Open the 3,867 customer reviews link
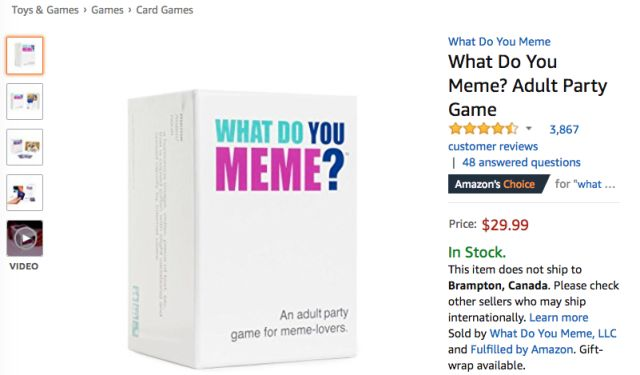This screenshot has width=640, height=375. click(x=513, y=138)
